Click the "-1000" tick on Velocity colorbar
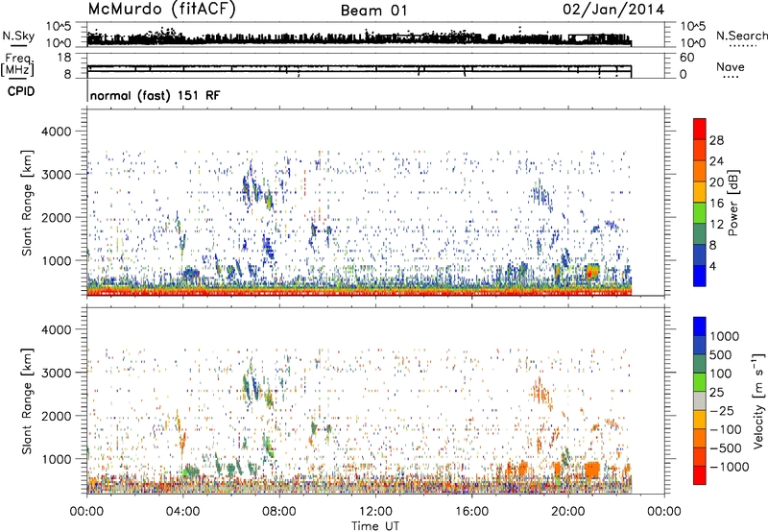 point(730,467)
